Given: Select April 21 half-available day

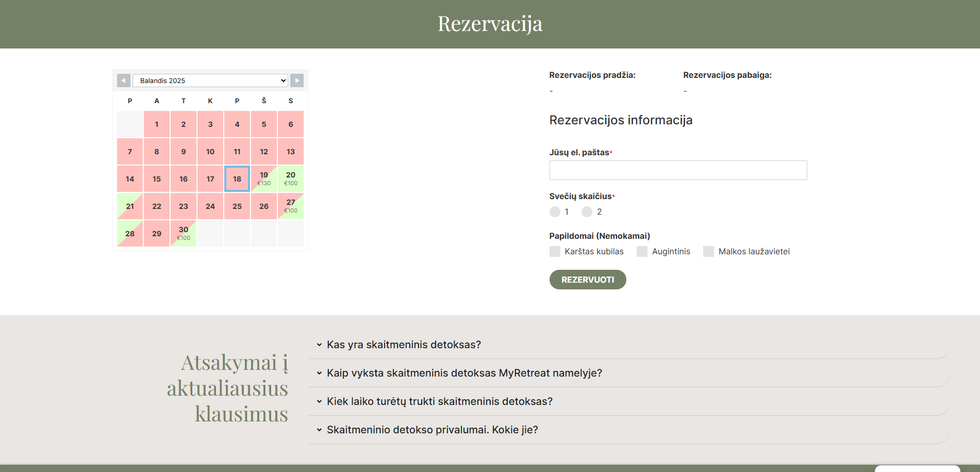Looking at the screenshot, I should tap(130, 206).
